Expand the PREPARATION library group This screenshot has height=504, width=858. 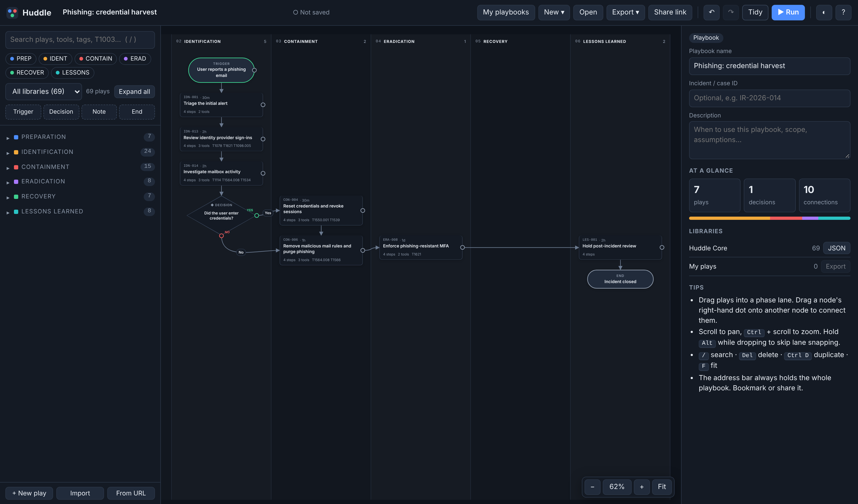point(80,137)
